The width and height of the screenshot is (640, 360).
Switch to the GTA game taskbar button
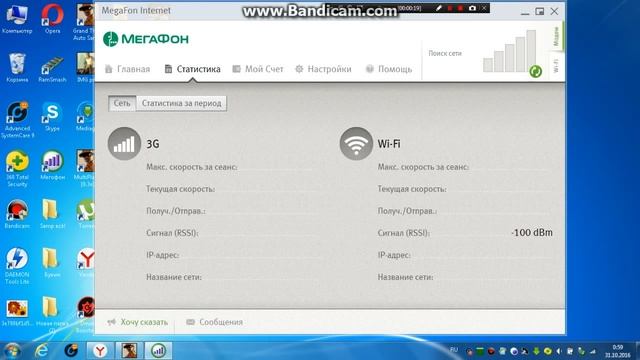pos(129,351)
